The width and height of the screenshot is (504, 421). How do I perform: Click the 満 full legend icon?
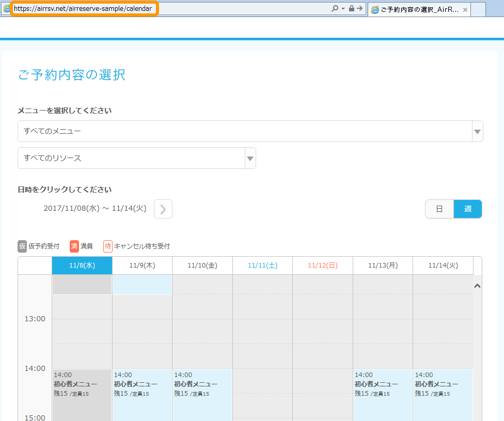pyautogui.click(x=74, y=246)
